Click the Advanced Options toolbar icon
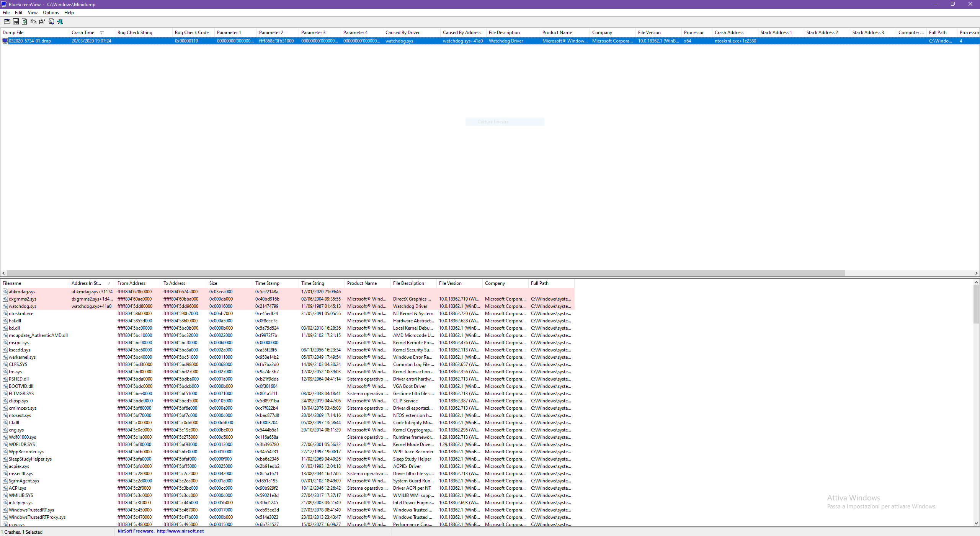Screen dimensions: 980x536 click(x=7, y=21)
